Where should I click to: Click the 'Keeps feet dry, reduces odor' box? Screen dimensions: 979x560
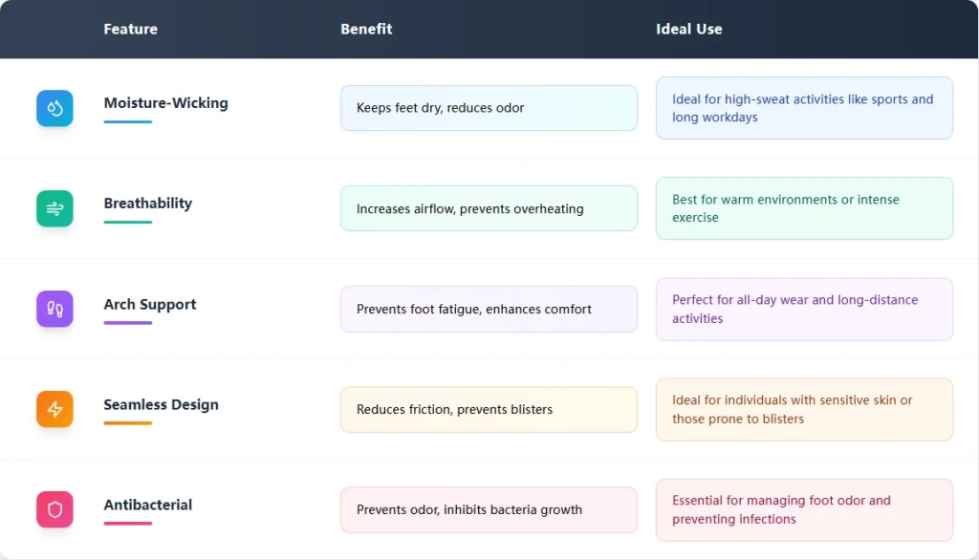489,108
